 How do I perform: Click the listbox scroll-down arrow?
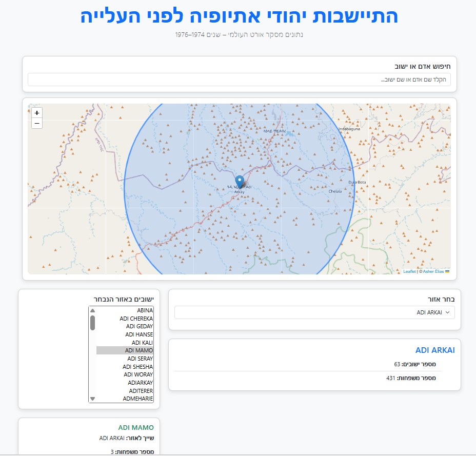pyautogui.click(x=93, y=399)
